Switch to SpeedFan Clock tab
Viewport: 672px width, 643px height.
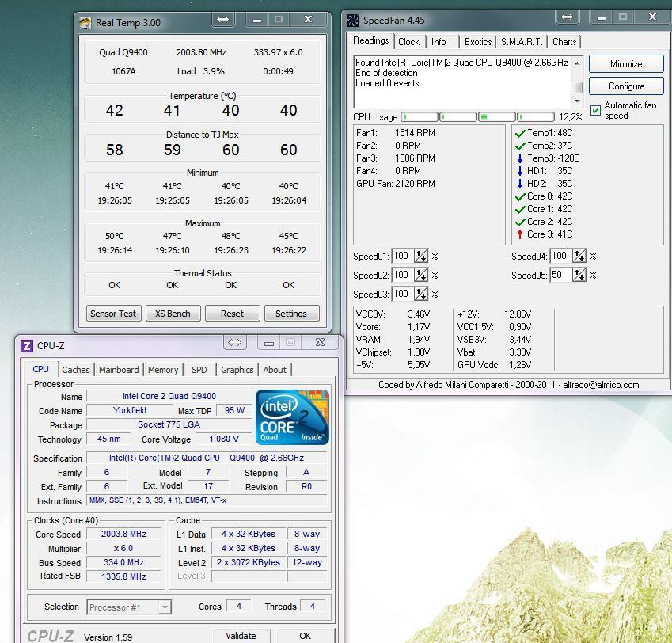408,42
